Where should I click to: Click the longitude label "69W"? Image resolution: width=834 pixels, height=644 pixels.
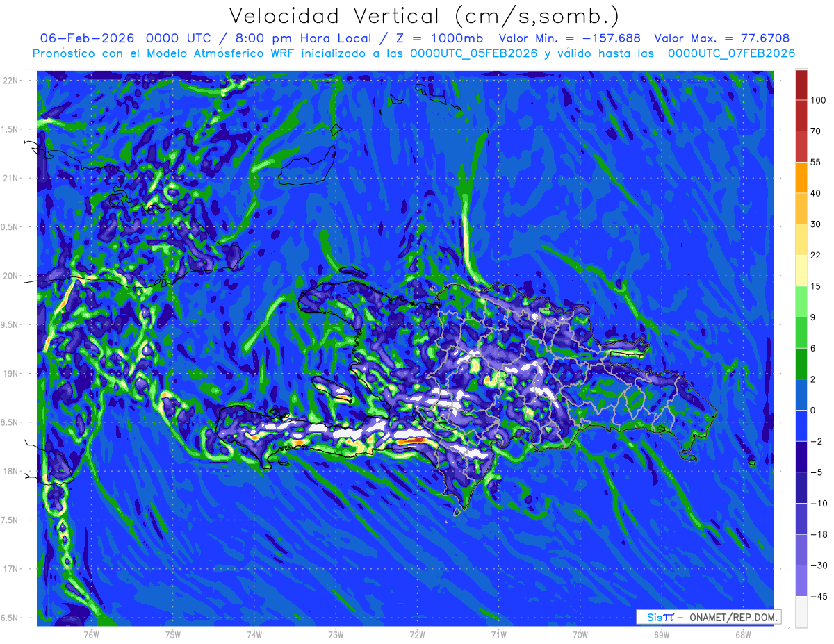point(662,634)
